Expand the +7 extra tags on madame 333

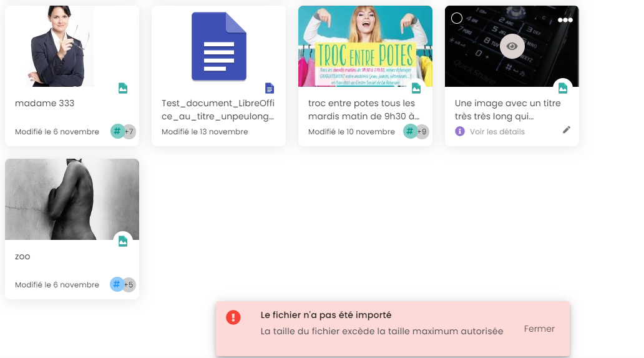tap(129, 132)
